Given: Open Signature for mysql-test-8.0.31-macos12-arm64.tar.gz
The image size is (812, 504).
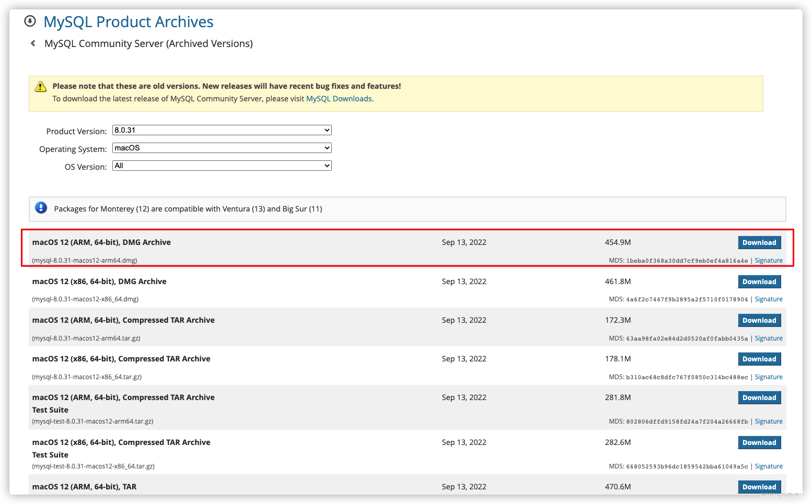Looking at the screenshot, I should tap(769, 421).
